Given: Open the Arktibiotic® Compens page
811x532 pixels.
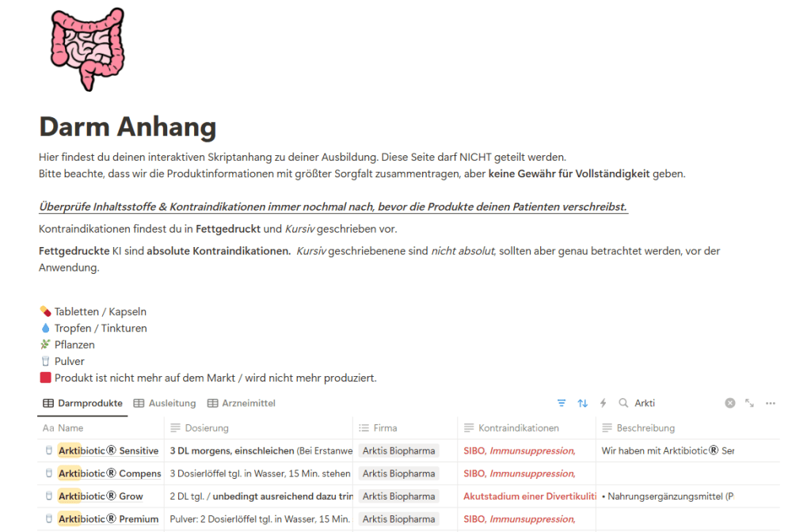Looking at the screenshot, I should [x=109, y=473].
